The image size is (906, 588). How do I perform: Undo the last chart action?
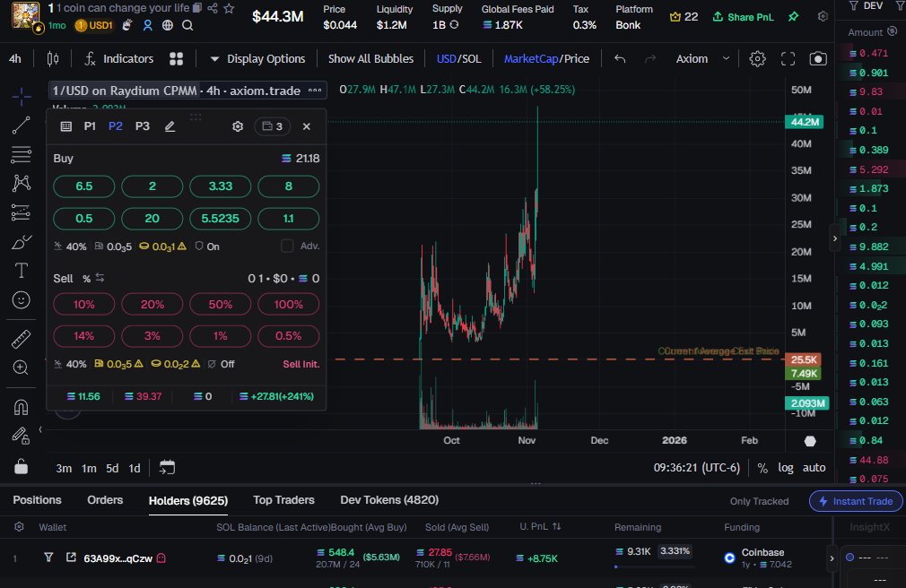[x=620, y=59]
